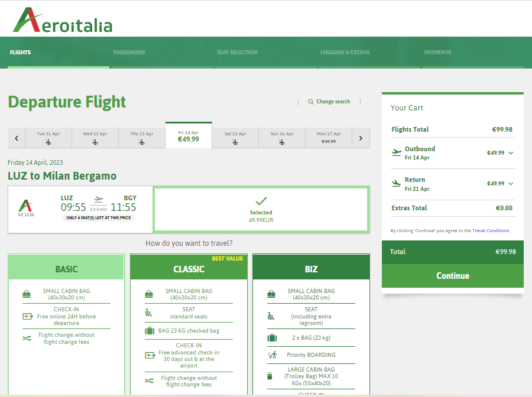This screenshot has width=532, height=397.
Task: Click the Continue button
Action: tap(453, 276)
